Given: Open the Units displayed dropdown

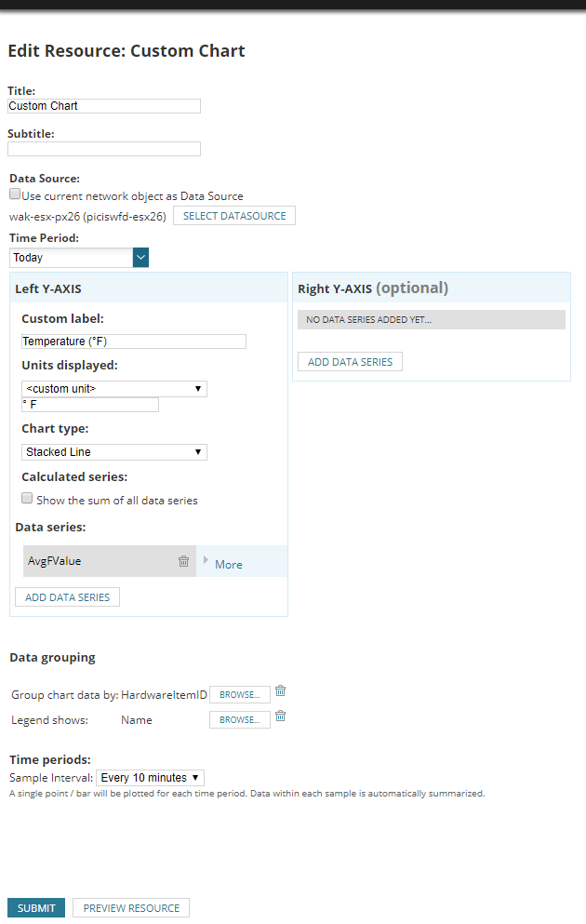Looking at the screenshot, I should pos(113,389).
